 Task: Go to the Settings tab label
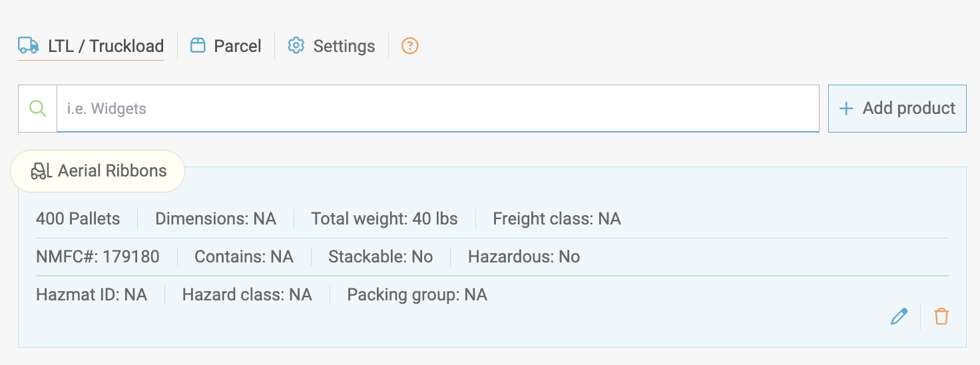[x=344, y=46]
